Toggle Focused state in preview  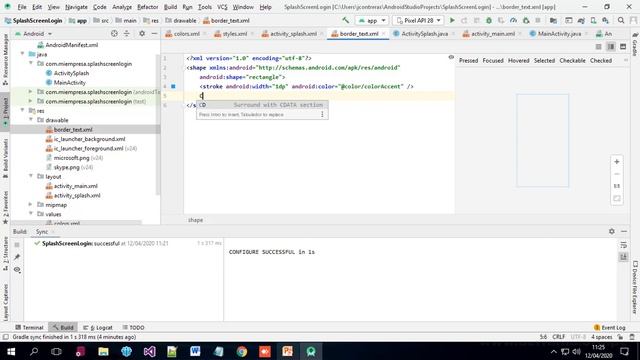coord(493,60)
